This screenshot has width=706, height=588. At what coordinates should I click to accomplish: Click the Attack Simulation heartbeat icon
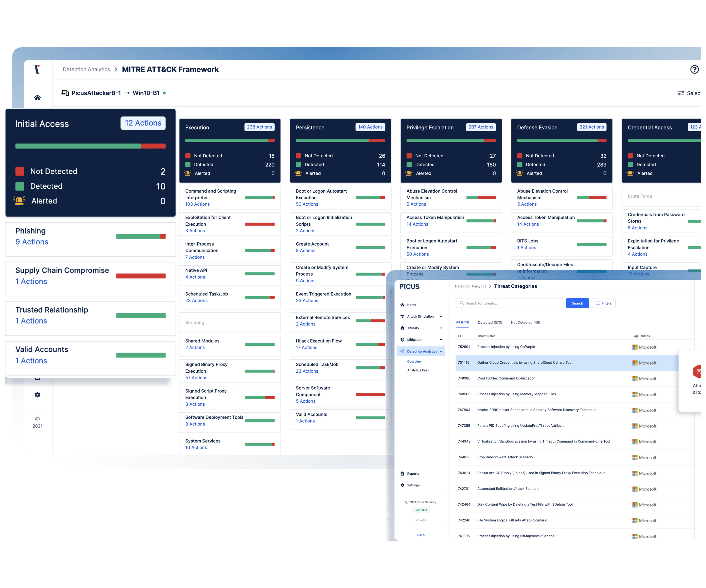[402, 316]
